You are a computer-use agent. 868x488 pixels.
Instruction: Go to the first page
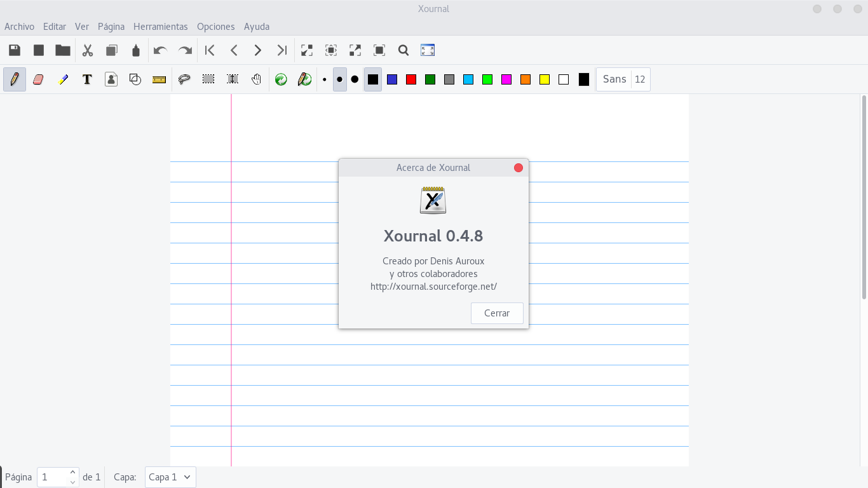pyautogui.click(x=210, y=50)
